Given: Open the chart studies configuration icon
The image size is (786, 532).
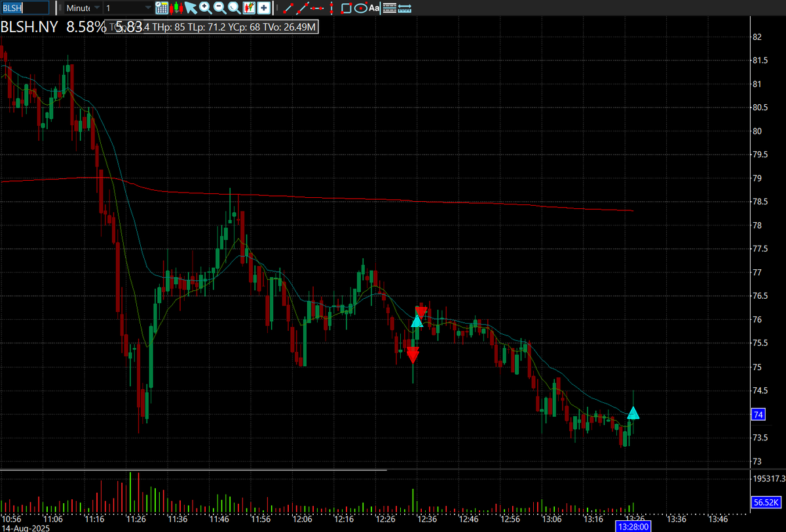Looking at the screenshot, I should coord(249,8).
